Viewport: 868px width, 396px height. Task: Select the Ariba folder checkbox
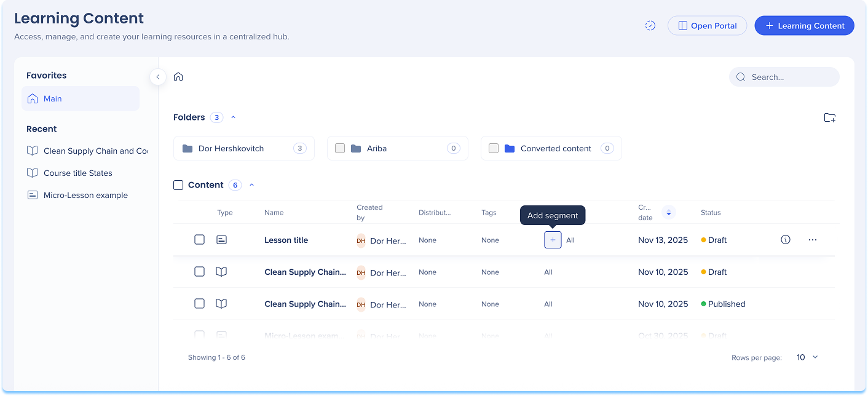(x=340, y=148)
